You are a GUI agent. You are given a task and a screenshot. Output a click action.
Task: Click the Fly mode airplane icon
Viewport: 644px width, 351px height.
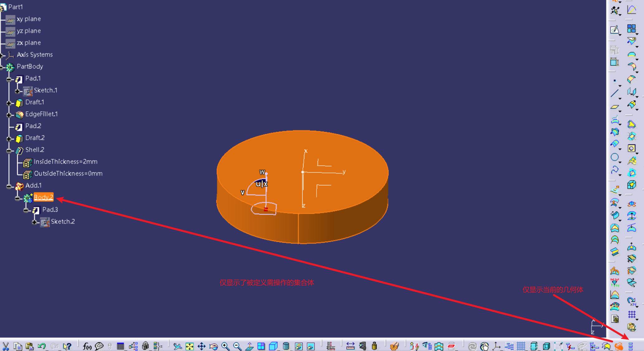(x=177, y=346)
